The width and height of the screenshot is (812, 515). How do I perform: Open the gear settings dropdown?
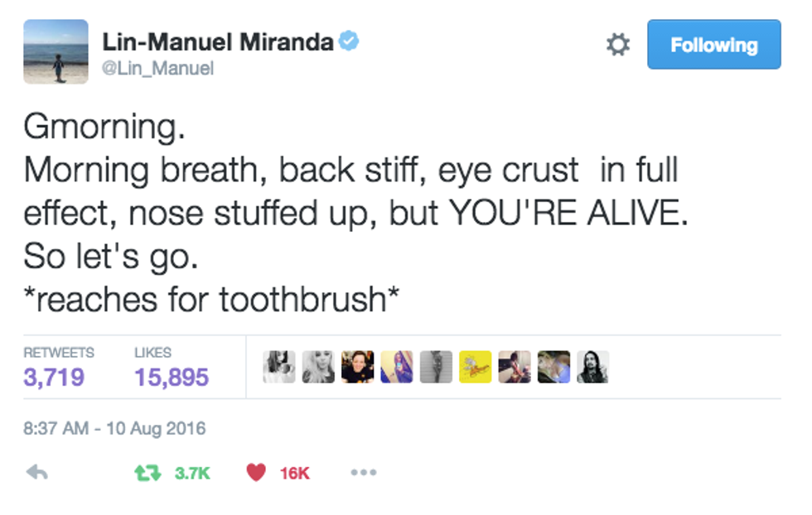617,45
